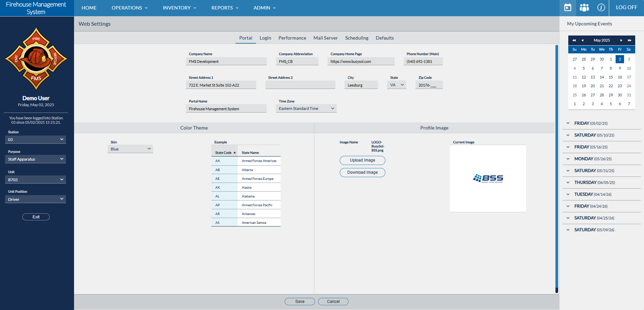644x310 pixels.
Task: Open the calendar icon in header
Action: [x=568, y=7]
